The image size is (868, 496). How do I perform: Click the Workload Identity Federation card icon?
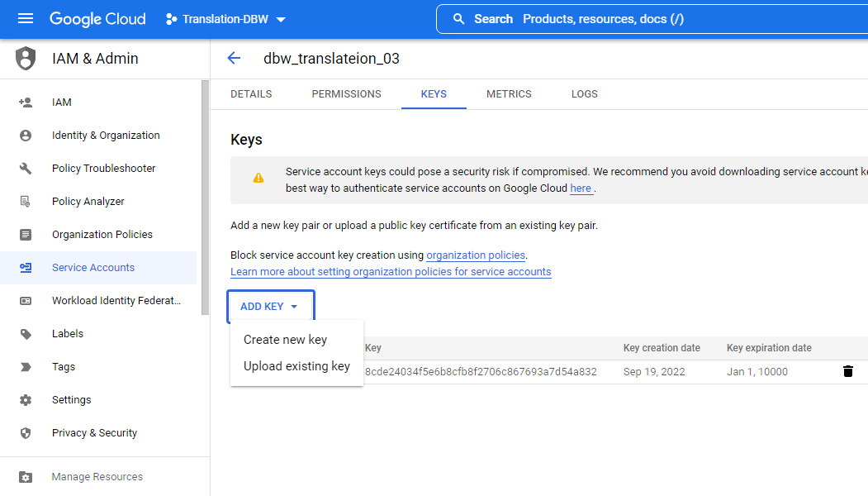pos(26,301)
